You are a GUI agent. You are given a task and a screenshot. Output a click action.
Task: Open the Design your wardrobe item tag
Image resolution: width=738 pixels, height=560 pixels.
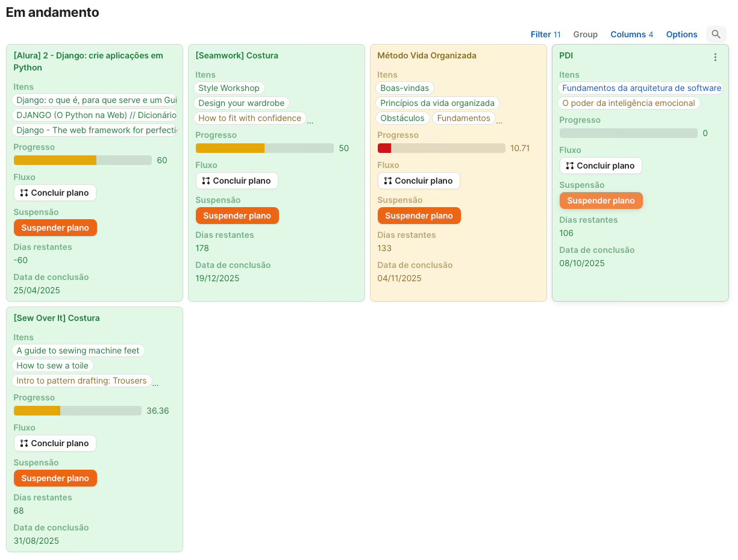click(x=242, y=103)
